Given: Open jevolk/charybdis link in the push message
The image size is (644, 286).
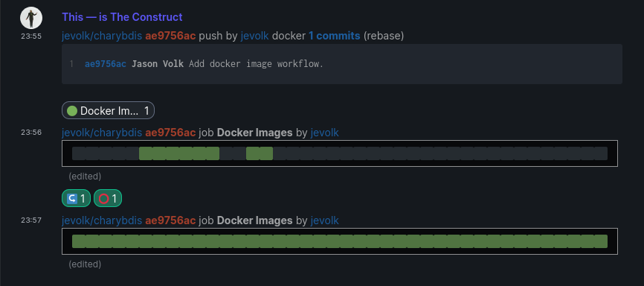Looking at the screenshot, I should point(102,36).
